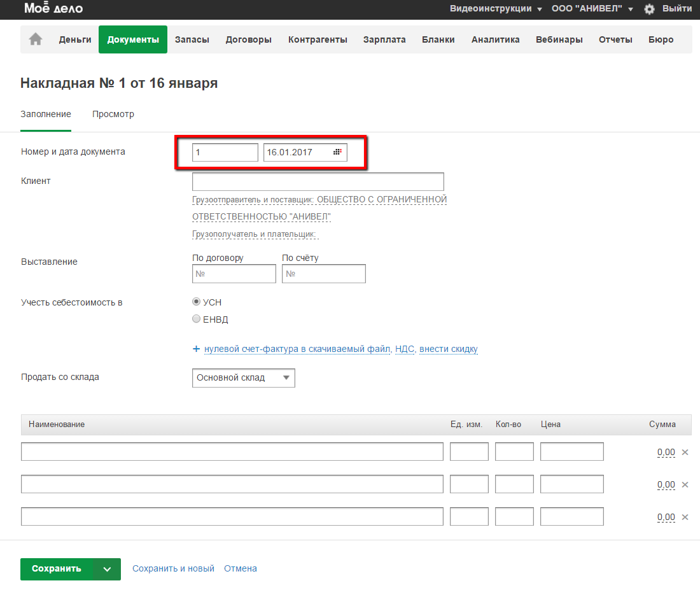700x590 pixels.
Task: Open the Контрагенты menu section
Action: click(x=318, y=39)
